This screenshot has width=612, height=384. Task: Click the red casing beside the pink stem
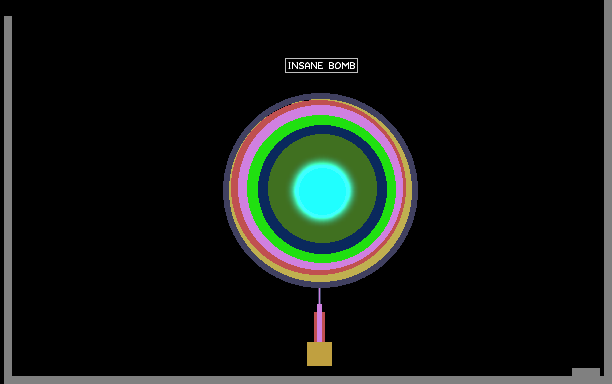(315, 327)
